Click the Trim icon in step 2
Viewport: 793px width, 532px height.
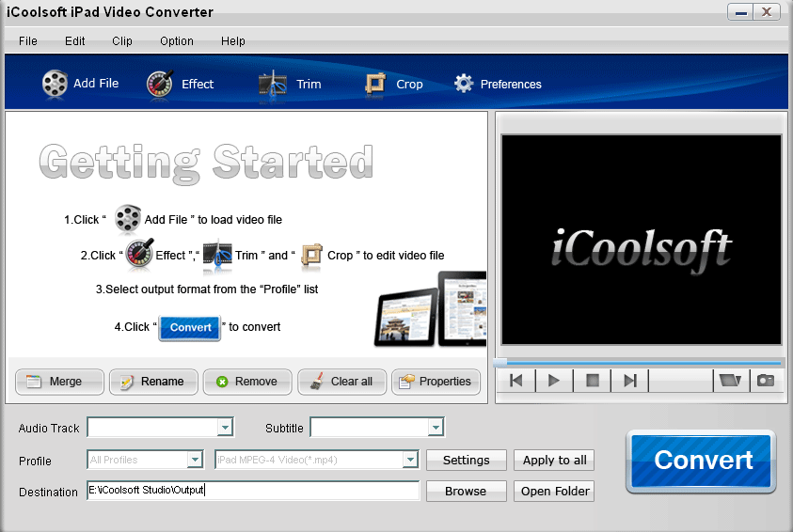(x=217, y=255)
